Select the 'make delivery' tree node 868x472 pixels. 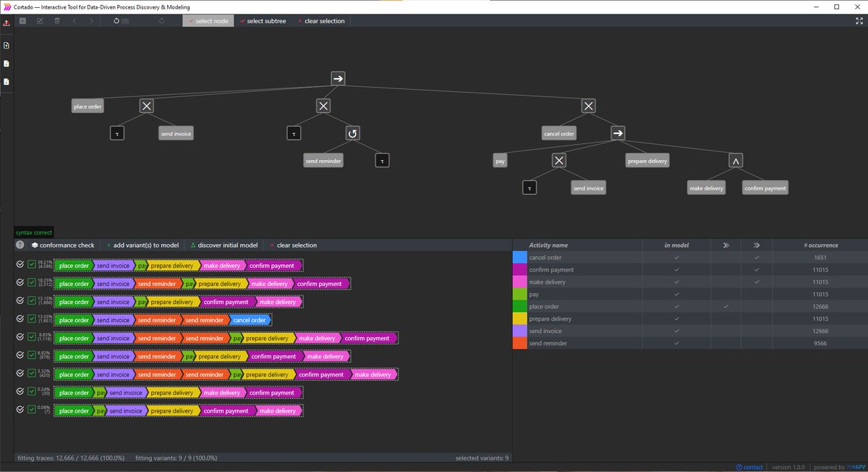(x=706, y=188)
